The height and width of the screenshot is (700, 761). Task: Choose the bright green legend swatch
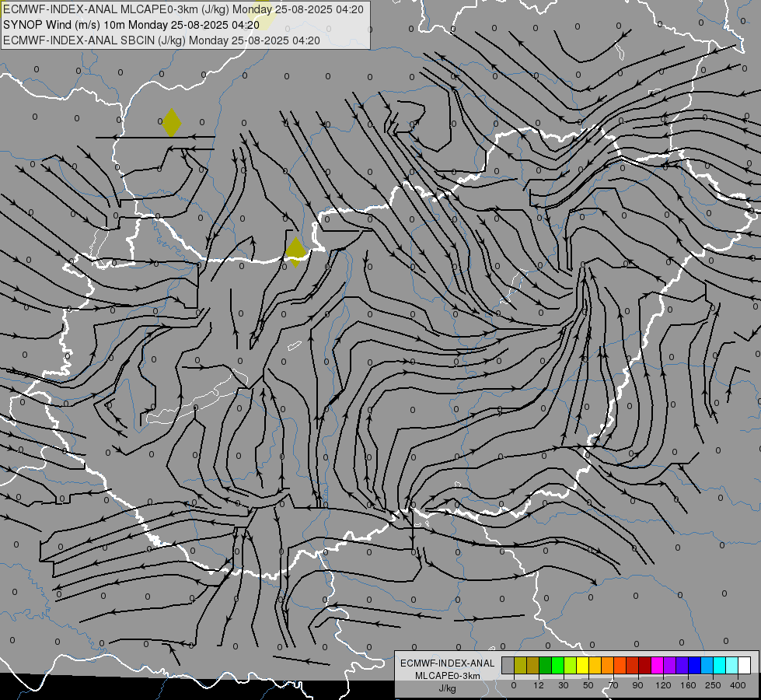(557, 666)
